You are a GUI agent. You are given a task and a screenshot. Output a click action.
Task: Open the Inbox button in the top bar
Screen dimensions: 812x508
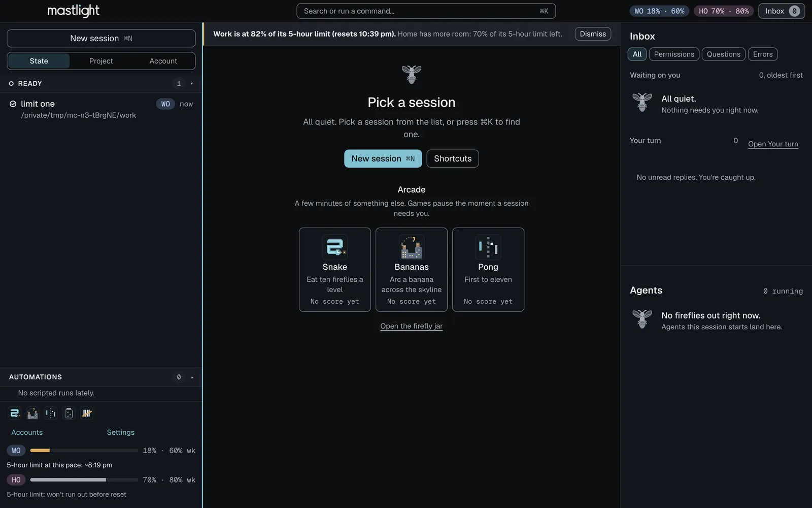point(782,11)
